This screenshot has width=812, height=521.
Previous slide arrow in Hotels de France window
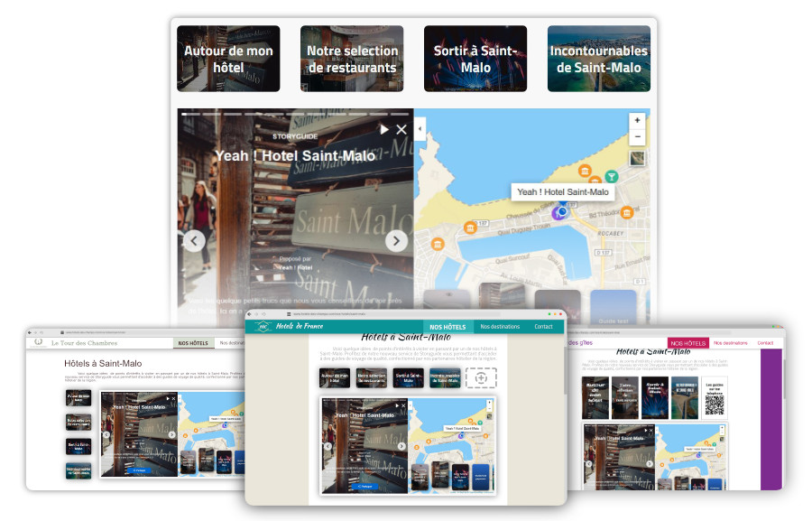(328, 446)
